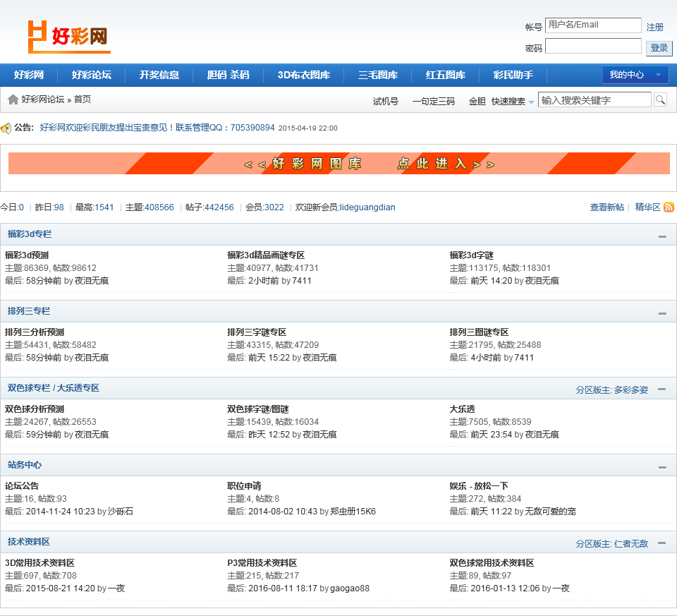
Task: Collapse the 站务中心 section
Action: tap(662, 467)
